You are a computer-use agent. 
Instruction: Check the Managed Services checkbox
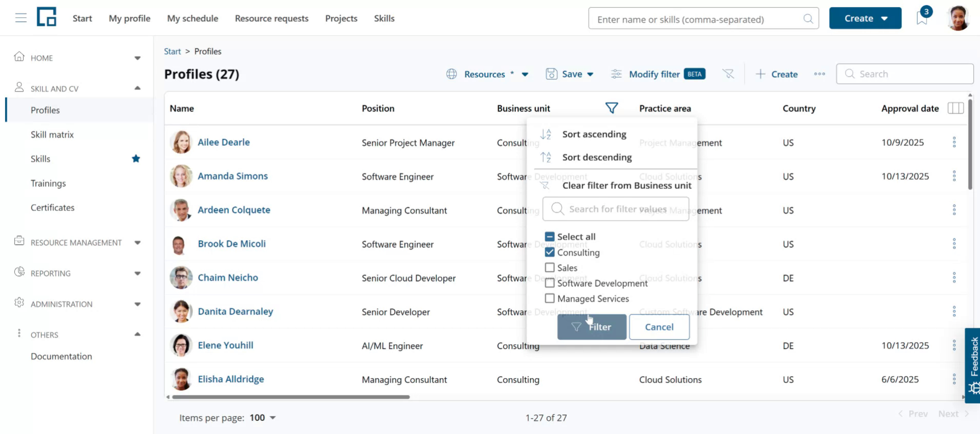coord(549,298)
